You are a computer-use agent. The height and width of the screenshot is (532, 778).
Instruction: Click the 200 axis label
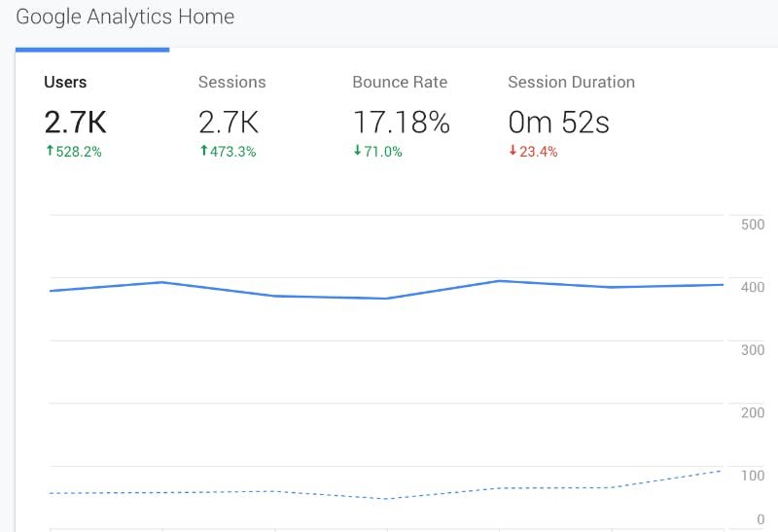click(752, 412)
